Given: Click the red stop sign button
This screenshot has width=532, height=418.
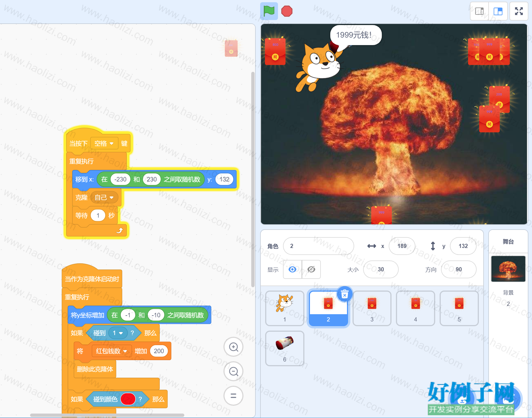Looking at the screenshot, I should pyautogui.click(x=287, y=11).
